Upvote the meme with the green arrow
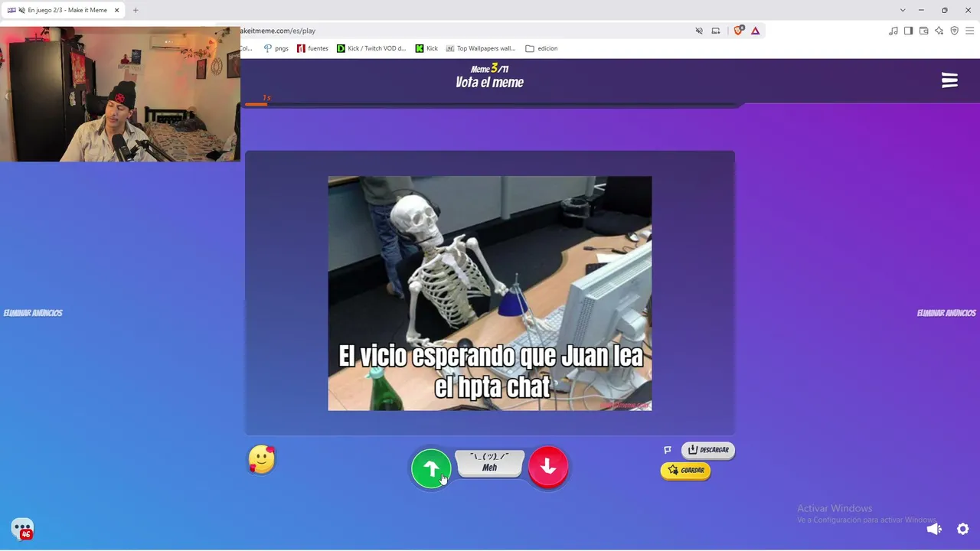The image size is (980, 551). [x=431, y=468]
